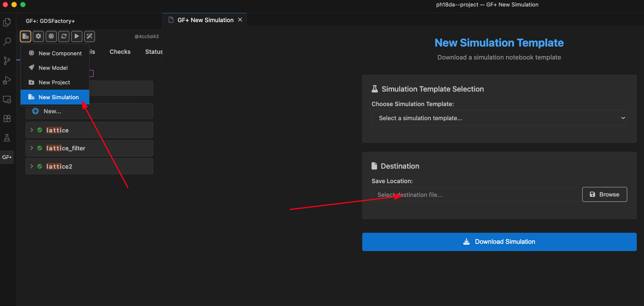The width and height of the screenshot is (644, 306).
Task: Open the Search view in the activity bar
Action: coord(7,41)
